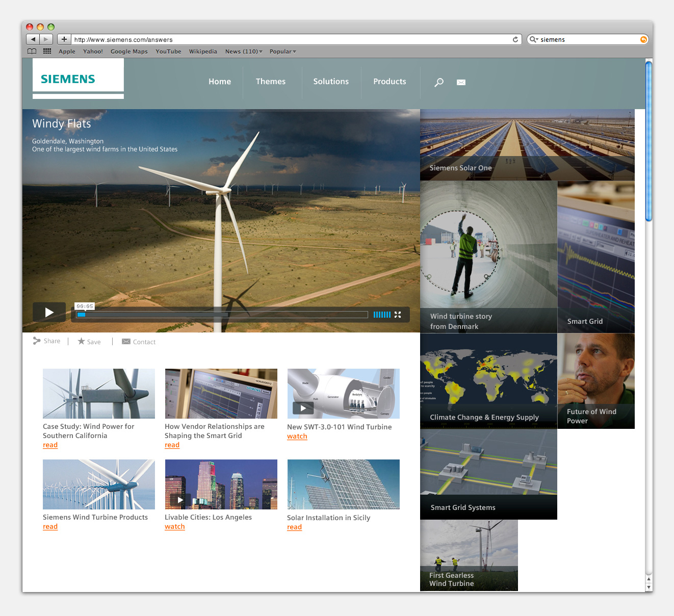The width and height of the screenshot is (674, 616).
Task: Click the URL address field
Action: tap(297, 39)
